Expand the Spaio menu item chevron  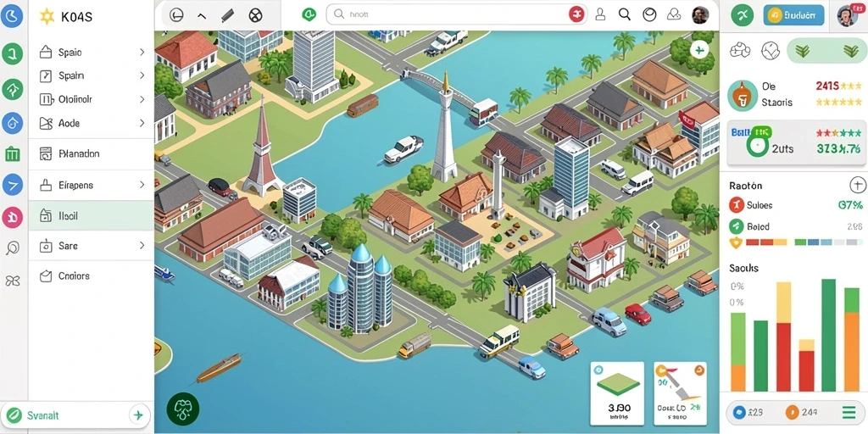[142, 52]
